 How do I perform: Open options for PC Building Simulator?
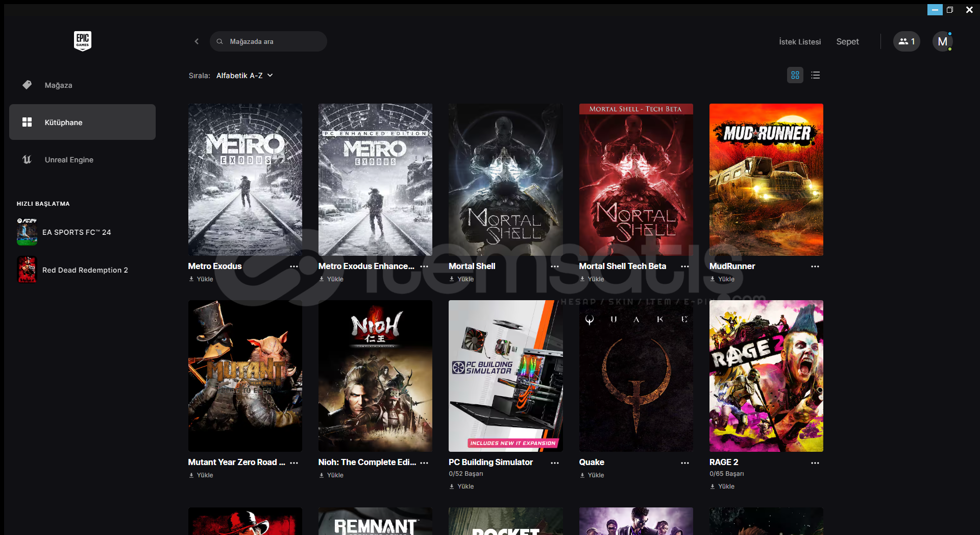pos(555,463)
